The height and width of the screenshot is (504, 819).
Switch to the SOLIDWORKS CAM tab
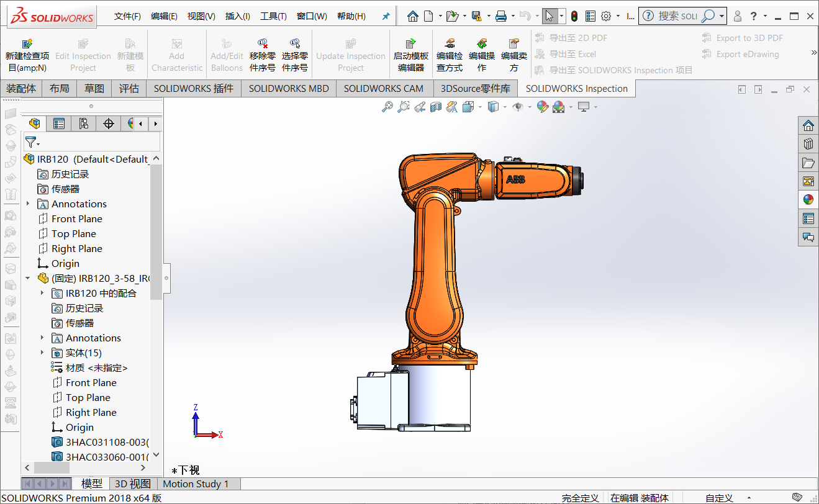pyautogui.click(x=384, y=88)
